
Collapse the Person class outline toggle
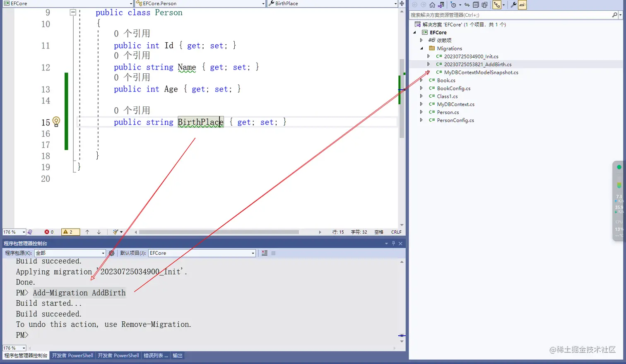[73, 12]
